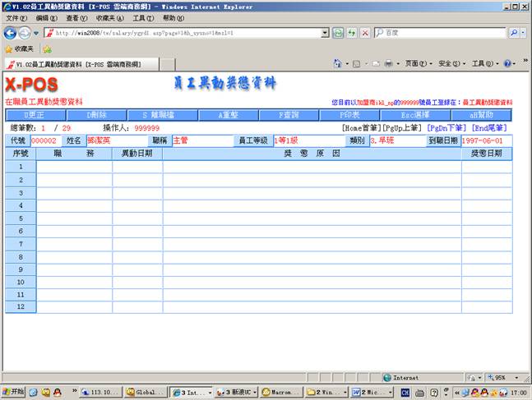Screen dimensions: 532x400
Task: Open the 查看(V) menu
Action: point(77,17)
